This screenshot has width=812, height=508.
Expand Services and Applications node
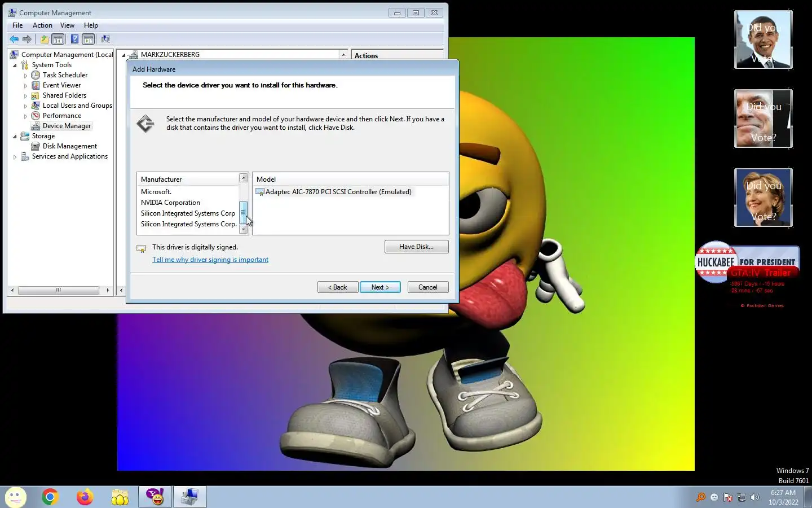coord(15,156)
